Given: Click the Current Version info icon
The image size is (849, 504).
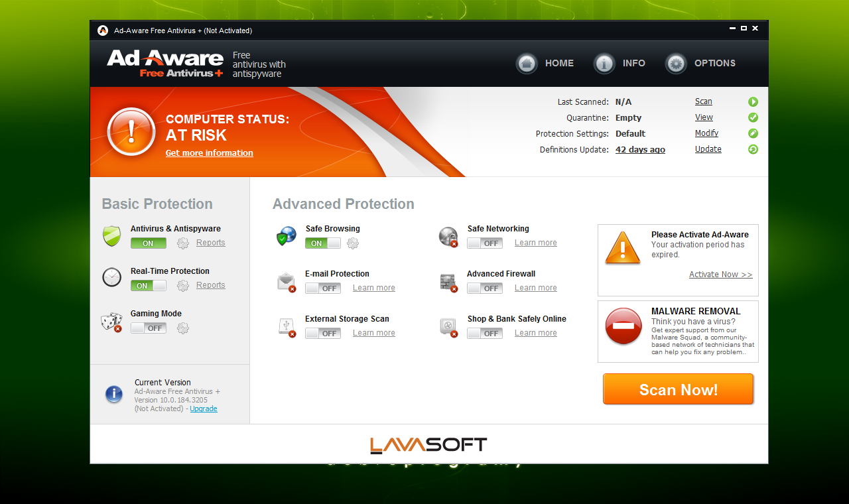Looking at the screenshot, I should click(114, 394).
